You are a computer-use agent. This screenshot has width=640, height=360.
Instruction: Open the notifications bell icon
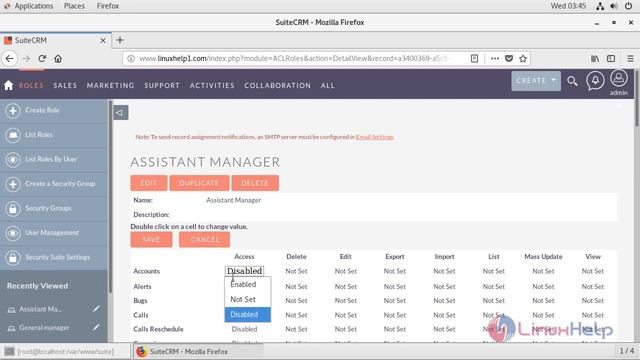tap(595, 80)
